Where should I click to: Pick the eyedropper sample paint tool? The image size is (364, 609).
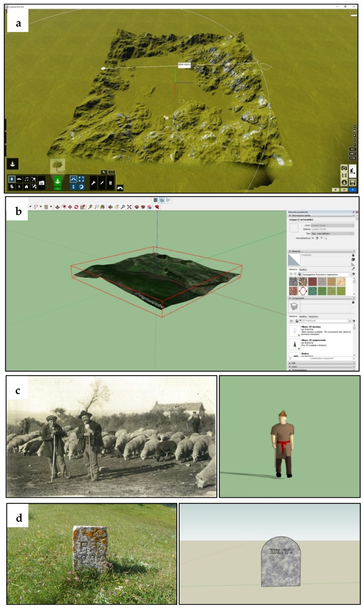coord(353,269)
